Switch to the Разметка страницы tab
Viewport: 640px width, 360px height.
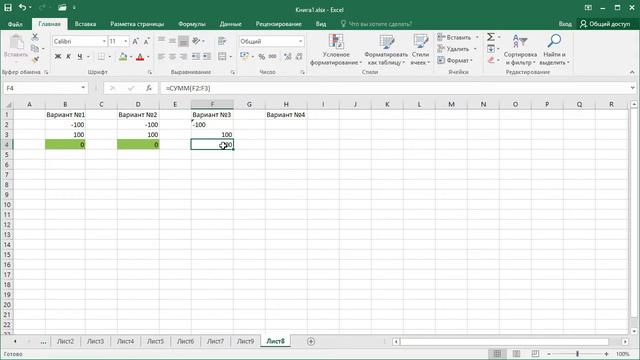(x=137, y=24)
